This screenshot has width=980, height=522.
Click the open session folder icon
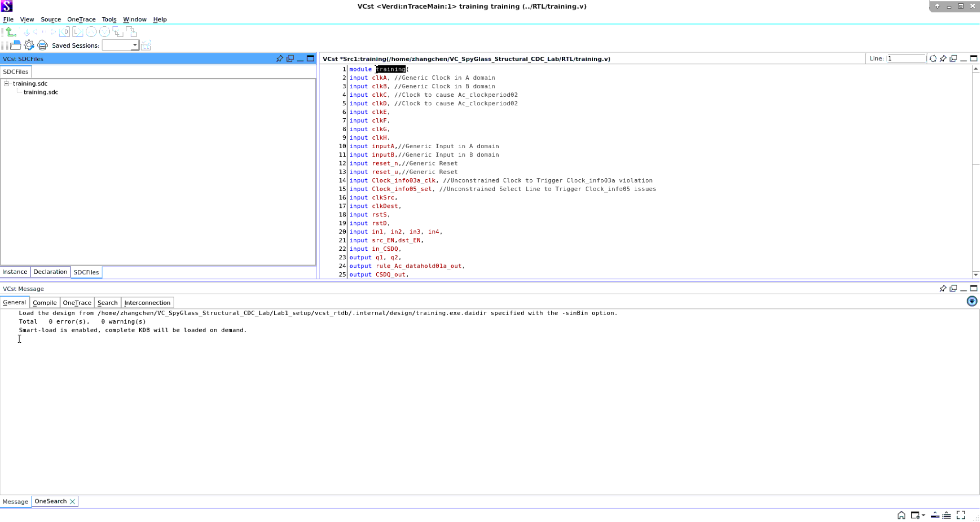16,45
